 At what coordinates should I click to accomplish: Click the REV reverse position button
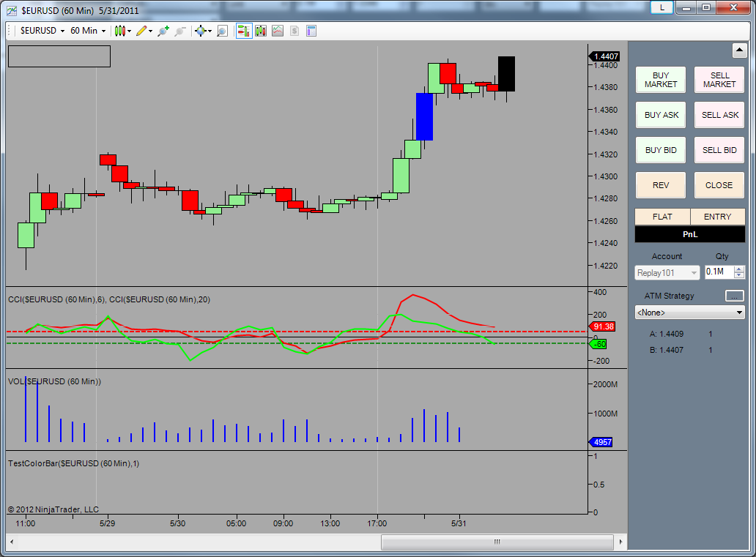click(661, 185)
